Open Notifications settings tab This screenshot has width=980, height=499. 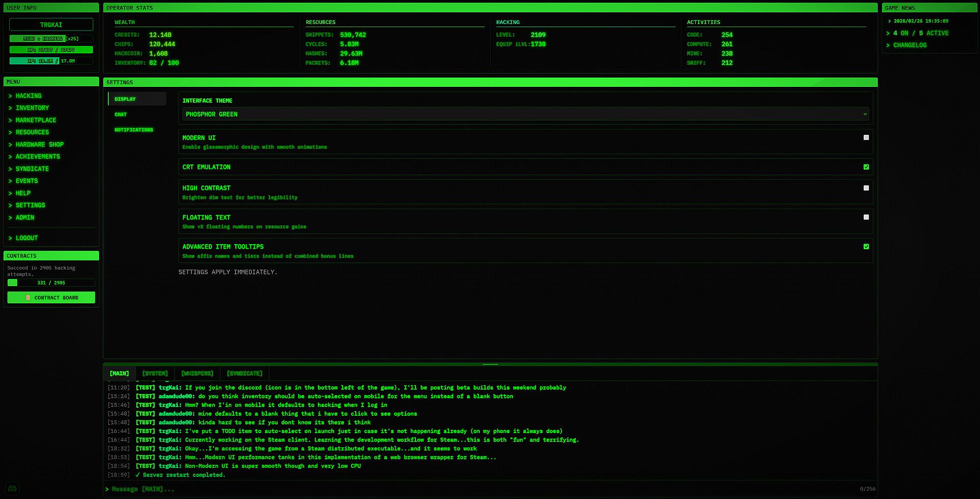(x=137, y=130)
